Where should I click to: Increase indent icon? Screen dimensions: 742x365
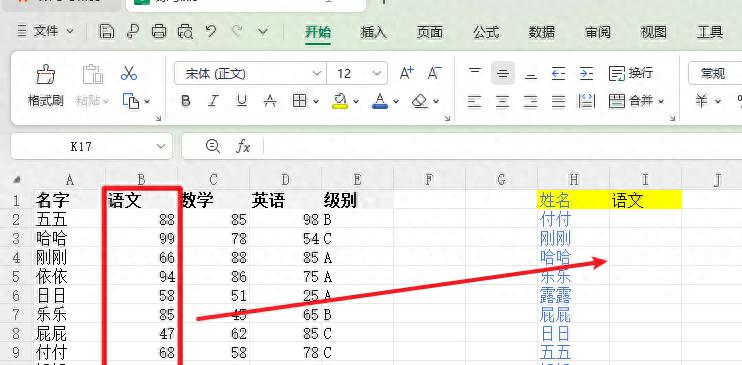pos(586,73)
